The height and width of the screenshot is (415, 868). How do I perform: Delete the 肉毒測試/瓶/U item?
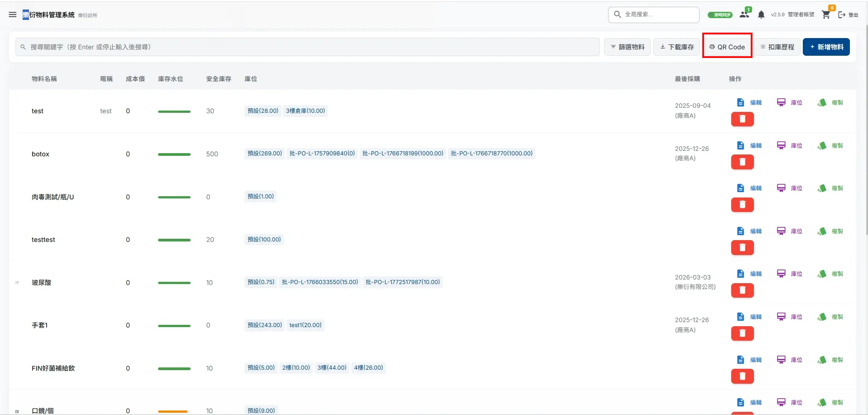point(743,205)
